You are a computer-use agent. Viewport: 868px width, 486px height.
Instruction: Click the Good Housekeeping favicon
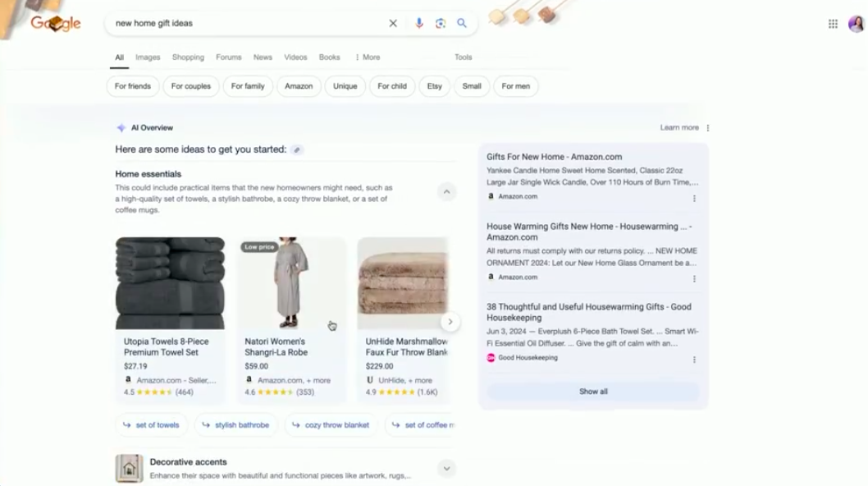coord(491,358)
